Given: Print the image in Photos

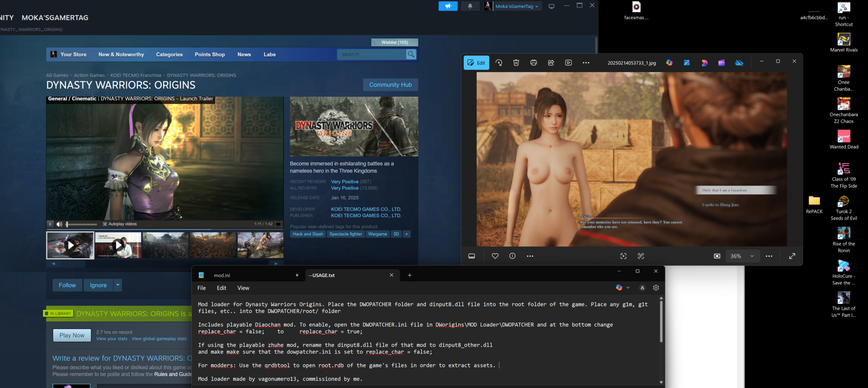Looking at the screenshot, I should pos(533,63).
